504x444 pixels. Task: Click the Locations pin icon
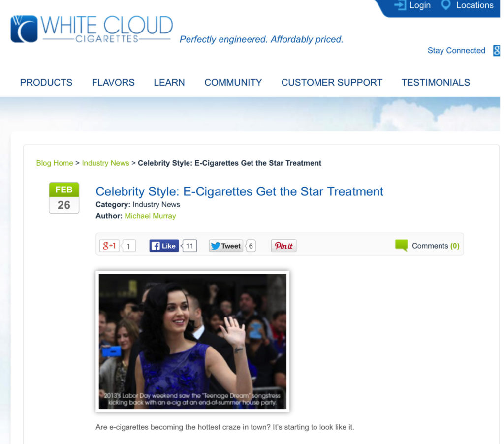coord(446,5)
